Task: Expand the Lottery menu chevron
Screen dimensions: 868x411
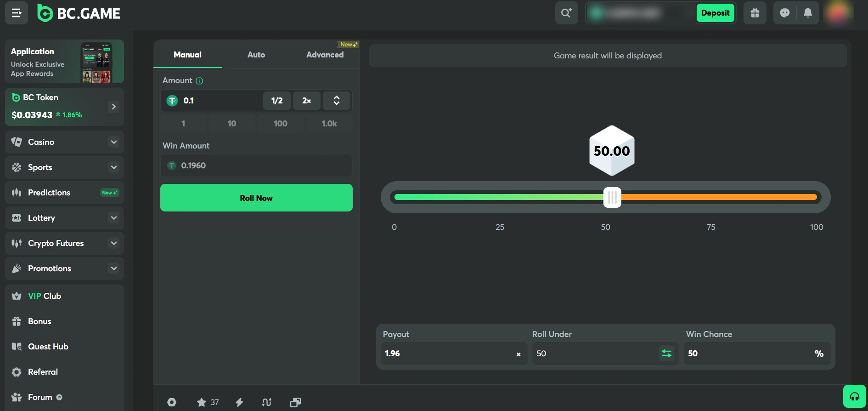Action: click(x=114, y=218)
